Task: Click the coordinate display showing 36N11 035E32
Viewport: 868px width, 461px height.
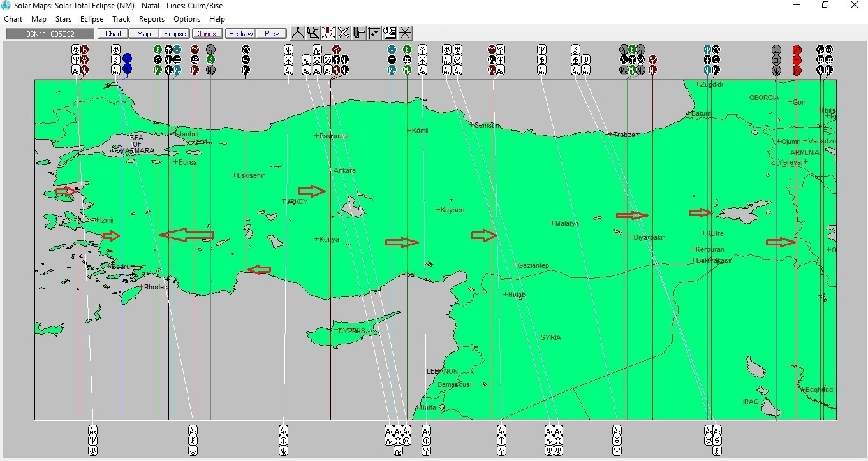Action: [48, 33]
